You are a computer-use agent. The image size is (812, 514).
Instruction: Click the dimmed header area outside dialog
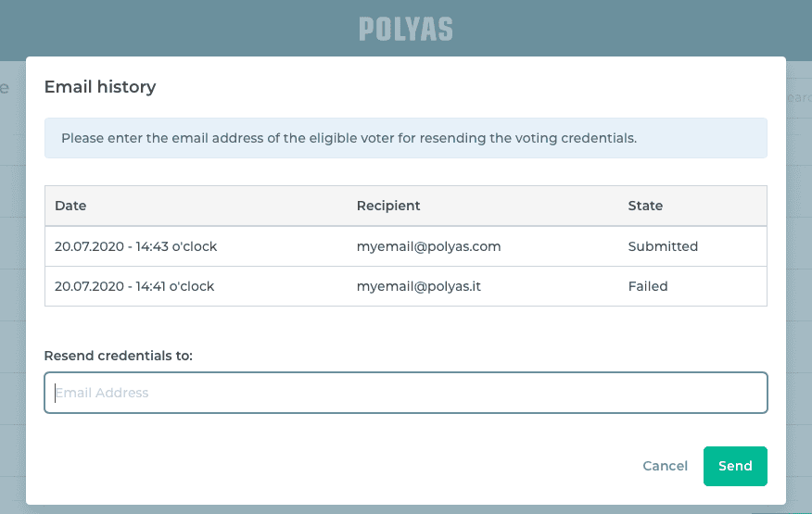[x=185, y=28]
